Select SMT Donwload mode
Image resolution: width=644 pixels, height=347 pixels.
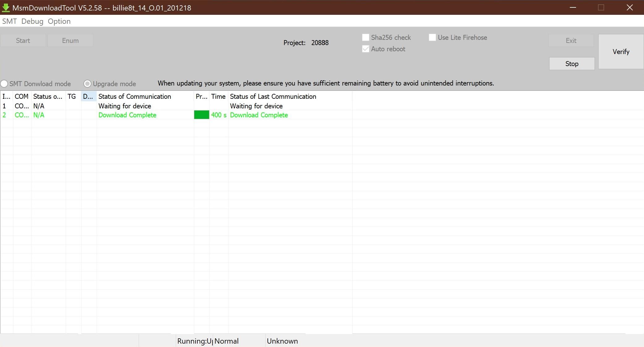[4, 84]
